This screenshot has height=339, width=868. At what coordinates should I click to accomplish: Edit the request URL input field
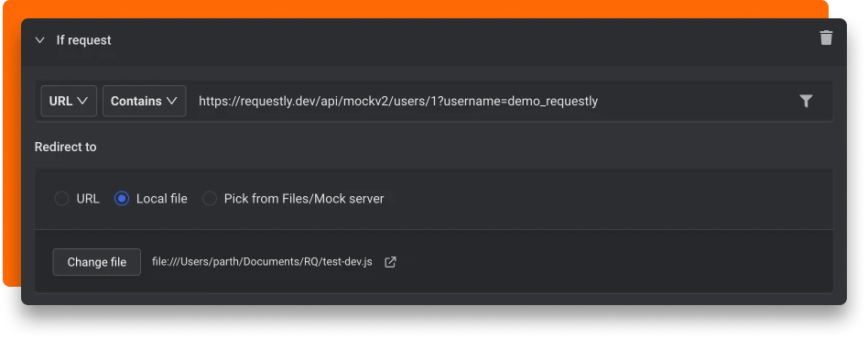[x=493, y=101]
